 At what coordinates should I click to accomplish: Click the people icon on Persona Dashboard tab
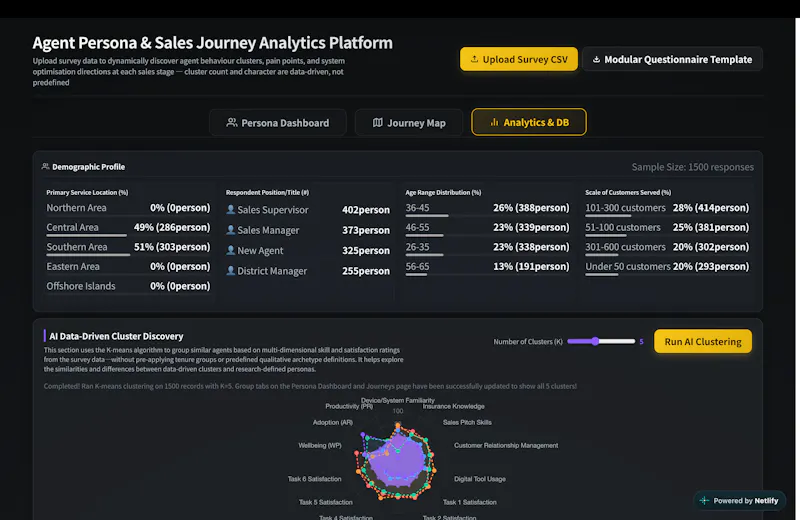click(x=232, y=122)
